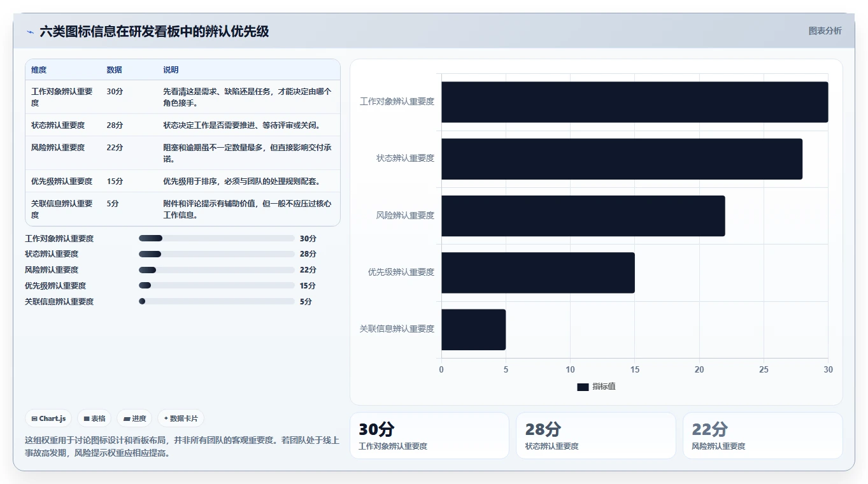
Task: Click the 工作对象辨认重要度 chart bar
Action: (634, 102)
